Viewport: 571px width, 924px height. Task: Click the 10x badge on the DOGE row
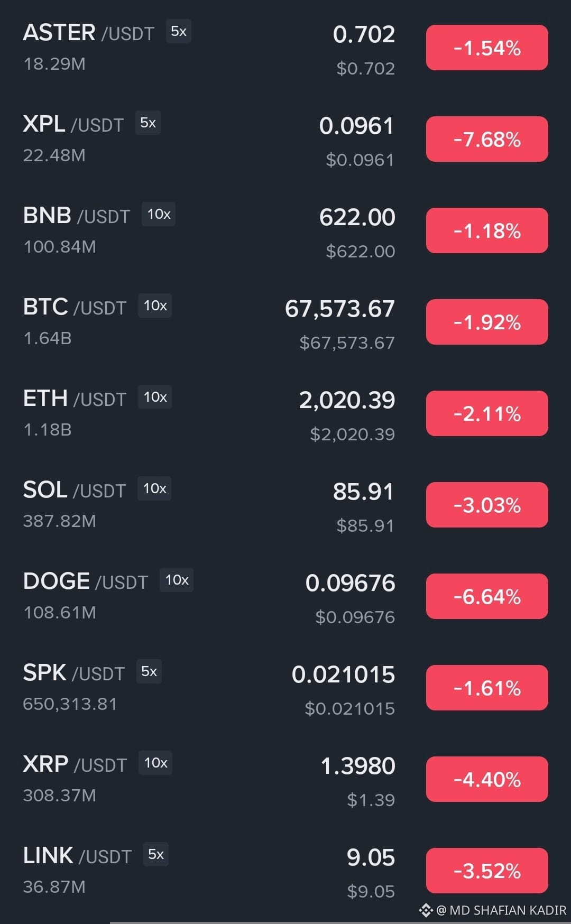pos(177,580)
